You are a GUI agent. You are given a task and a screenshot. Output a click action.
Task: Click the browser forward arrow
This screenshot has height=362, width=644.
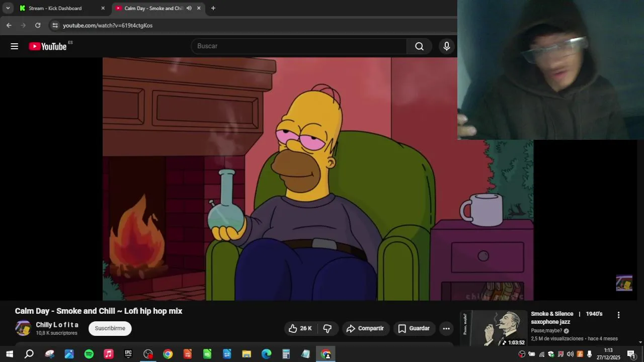(23, 25)
